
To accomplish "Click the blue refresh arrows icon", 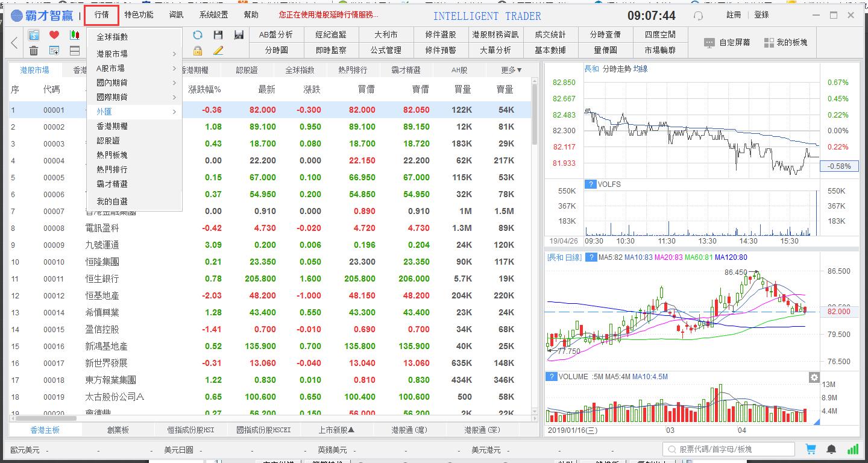I will [197, 35].
